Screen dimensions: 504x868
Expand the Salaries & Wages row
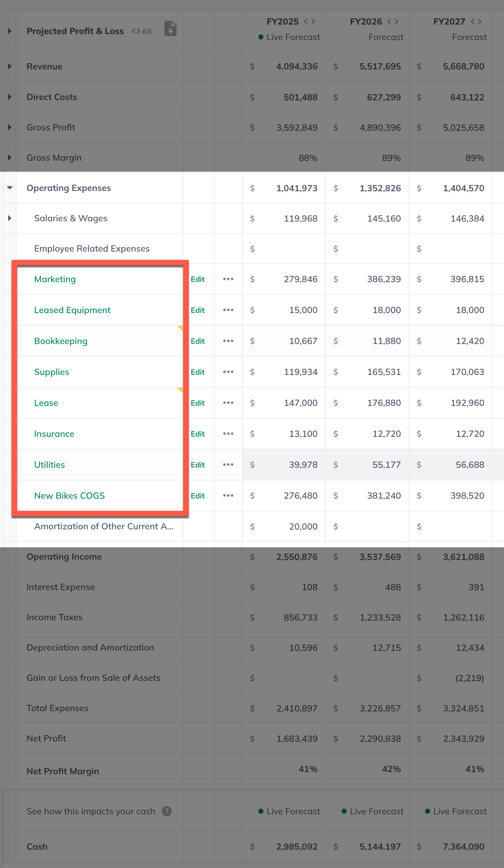point(10,218)
